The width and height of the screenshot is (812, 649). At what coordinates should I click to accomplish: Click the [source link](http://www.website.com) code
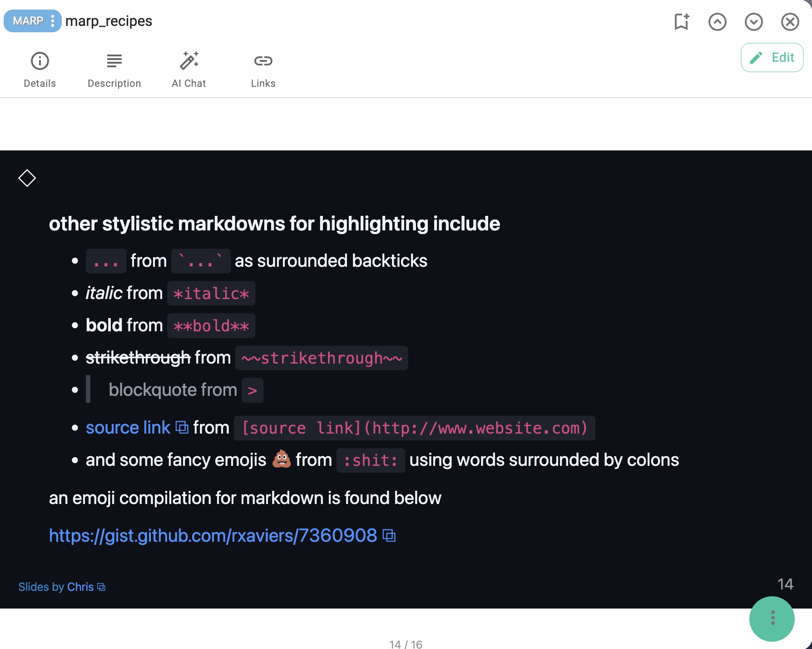(415, 428)
